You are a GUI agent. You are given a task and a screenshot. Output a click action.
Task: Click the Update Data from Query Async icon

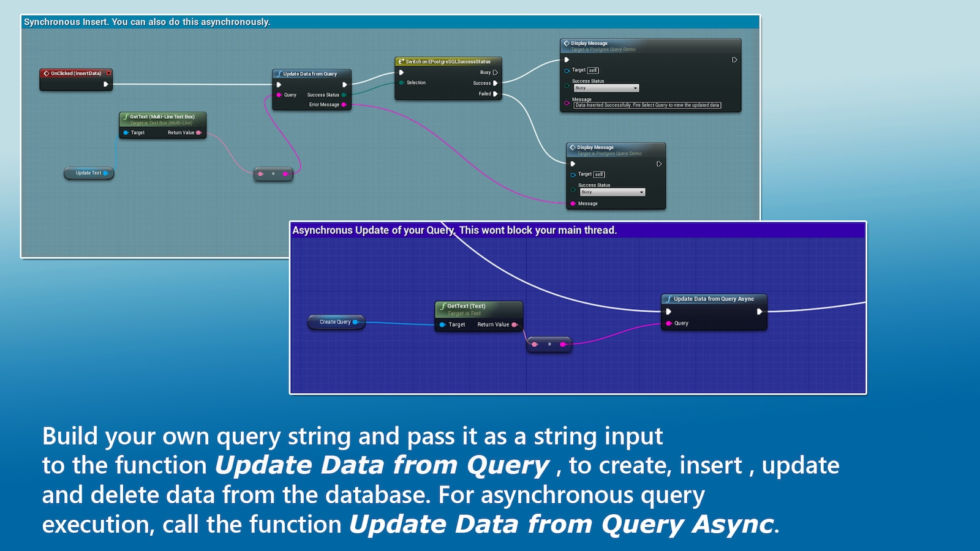coord(669,299)
